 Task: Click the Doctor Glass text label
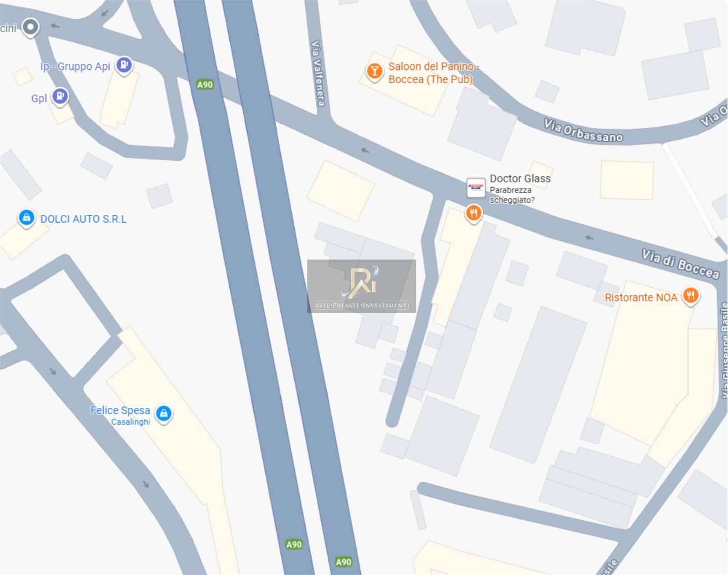coord(520,178)
